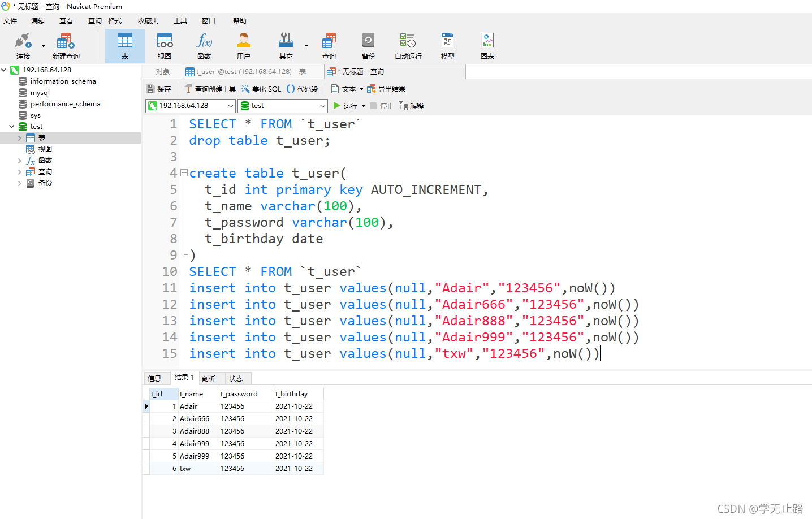Click 导出结果 export results button
Image resolution: width=812 pixels, height=519 pixels.
click(386, 89)
